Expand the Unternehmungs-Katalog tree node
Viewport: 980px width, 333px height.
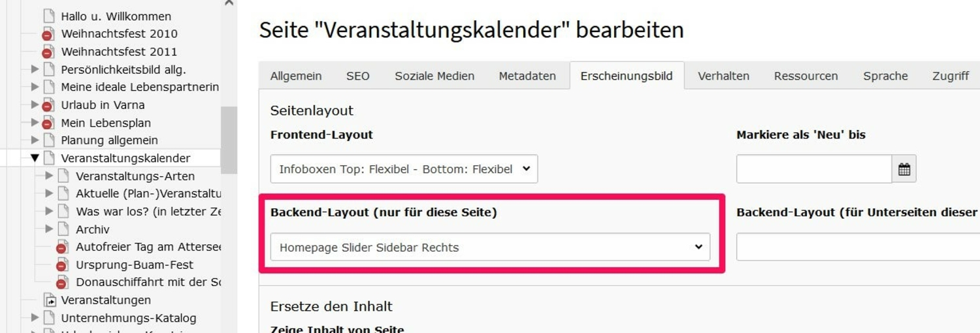click(35, 318)
